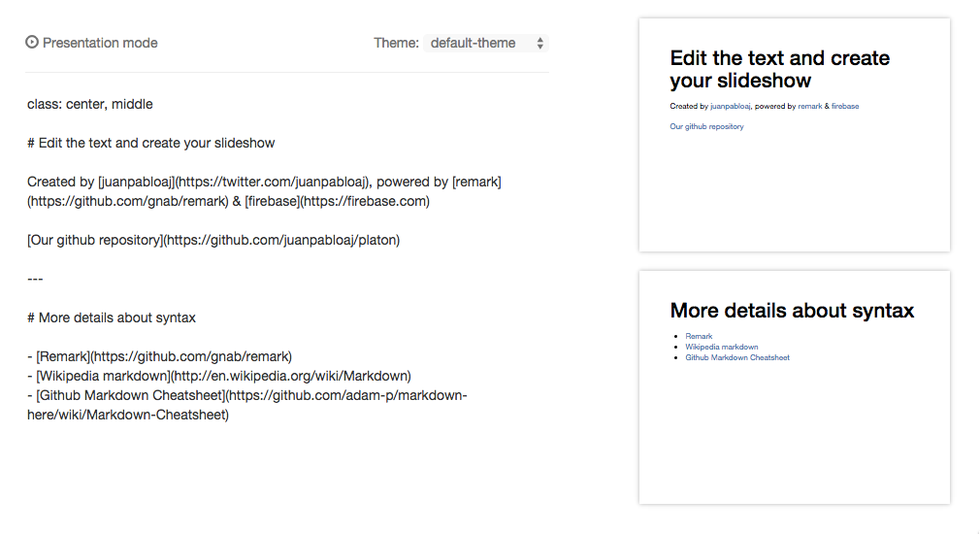Select the first slide preview thumbnail

click(795, 134)
